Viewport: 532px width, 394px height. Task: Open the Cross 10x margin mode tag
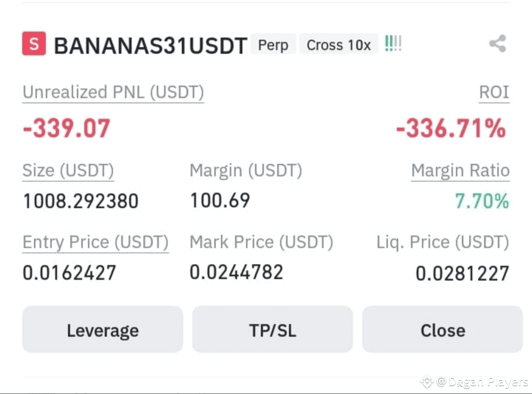coord(338,44)
